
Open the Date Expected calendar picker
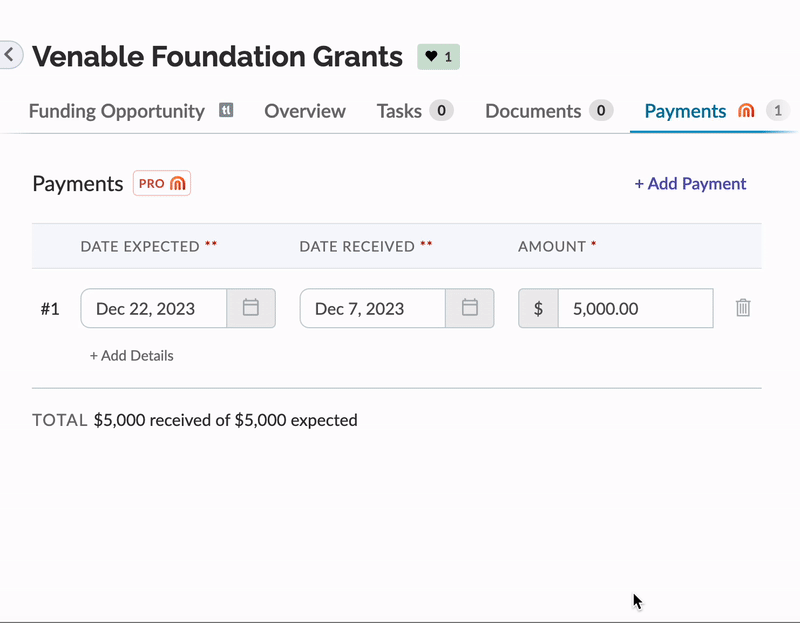click(x=251, y=308)
